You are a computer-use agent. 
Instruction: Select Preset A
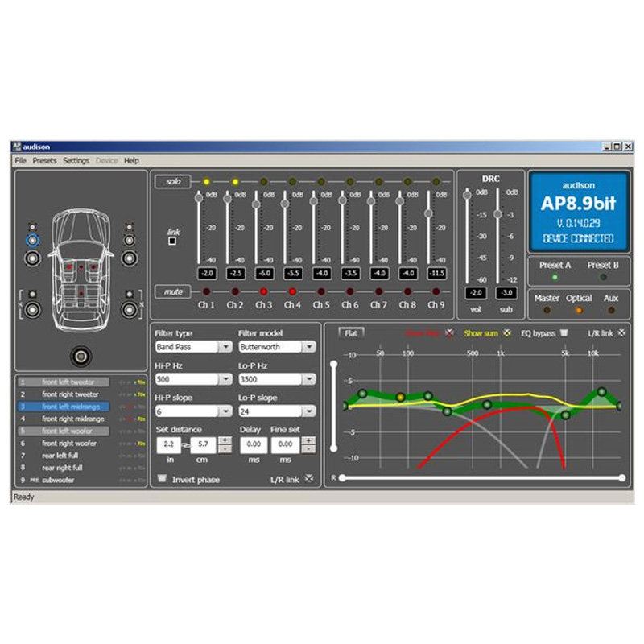pyautogui.click(x=555, y=277)
